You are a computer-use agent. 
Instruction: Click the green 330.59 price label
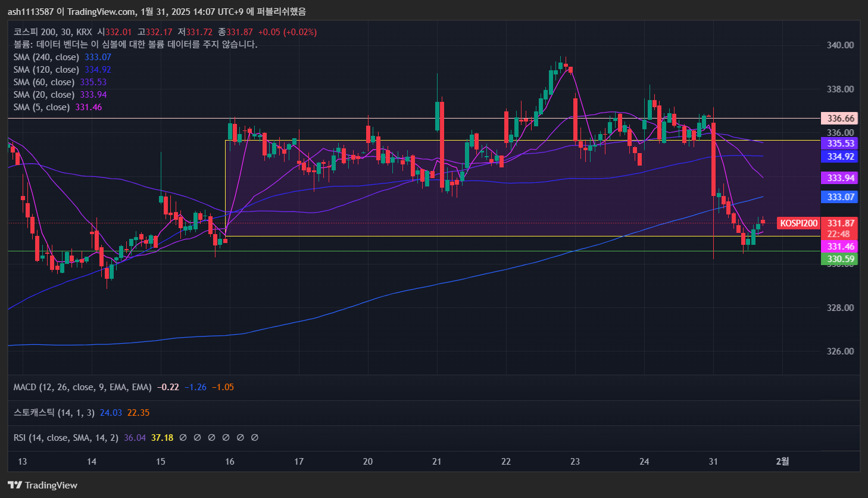coord(840,259)
